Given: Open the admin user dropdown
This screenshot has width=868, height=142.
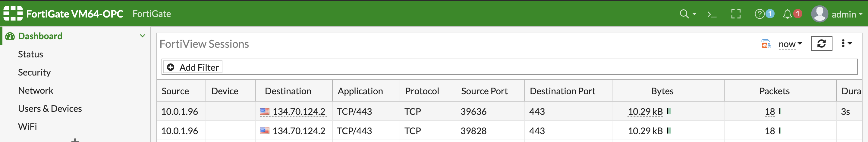Looking at the screenshot, I should [837, 14].
